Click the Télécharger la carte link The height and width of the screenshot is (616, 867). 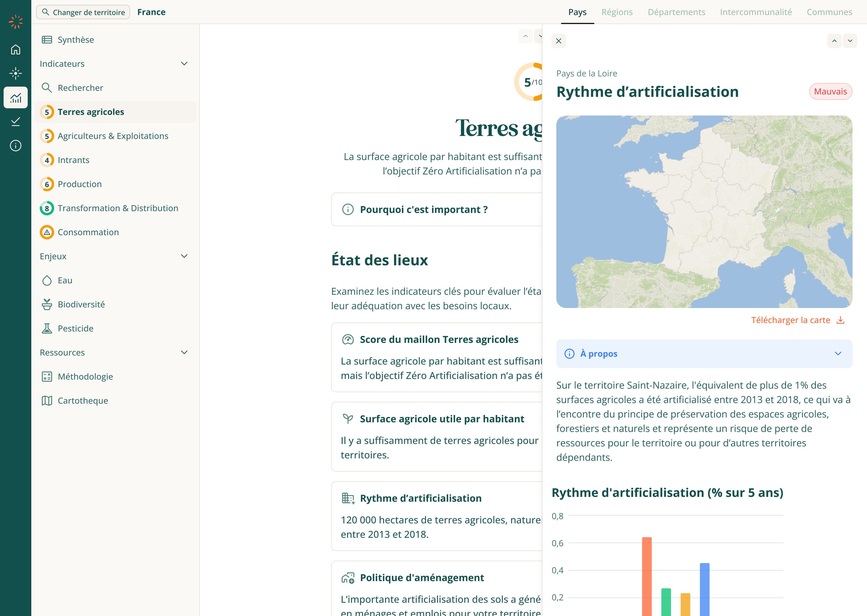click(x=790, y=320)
